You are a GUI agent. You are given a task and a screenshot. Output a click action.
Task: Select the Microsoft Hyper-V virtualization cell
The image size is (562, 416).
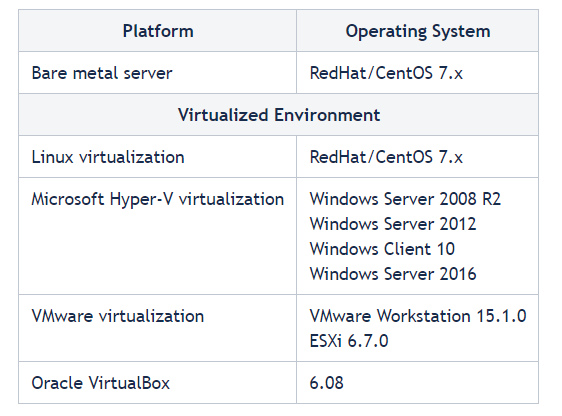tap(158, 236)
